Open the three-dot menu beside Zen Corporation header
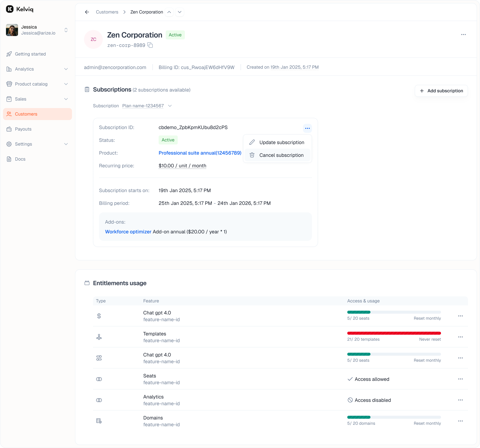Image resolution: width=480 pixels, height=448 pixels. click(x=463, y=35)
